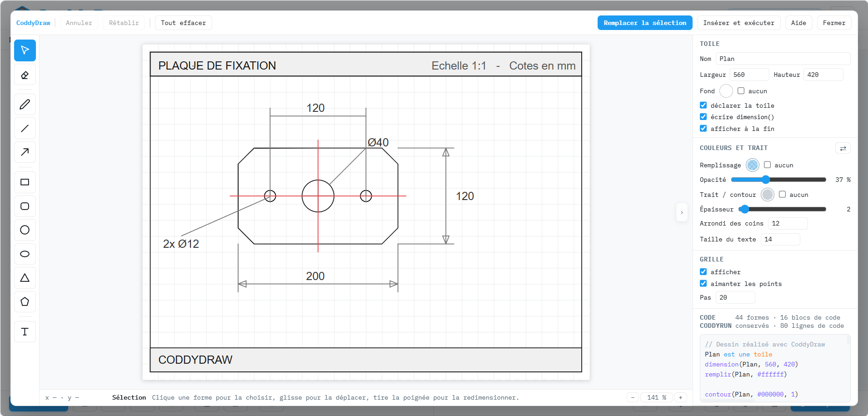868x416 pixels.
Task: Close the editor with Fermer
Action: [x=834, y=23]
